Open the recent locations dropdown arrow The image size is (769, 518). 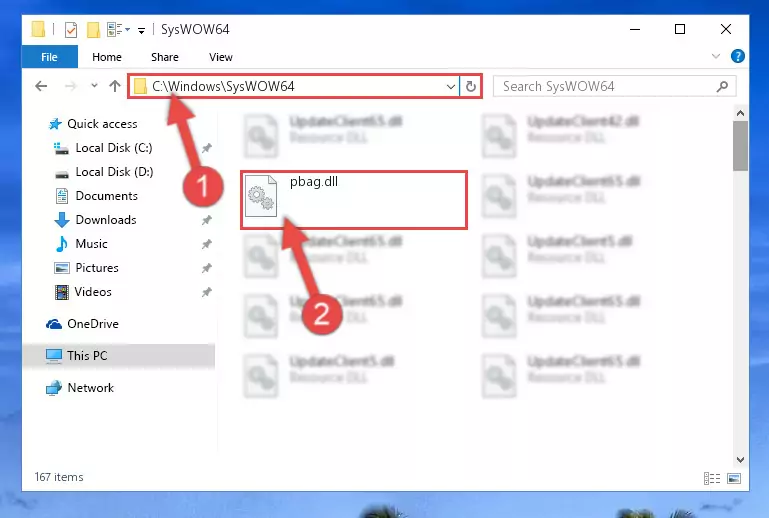[x=94, y=86]
